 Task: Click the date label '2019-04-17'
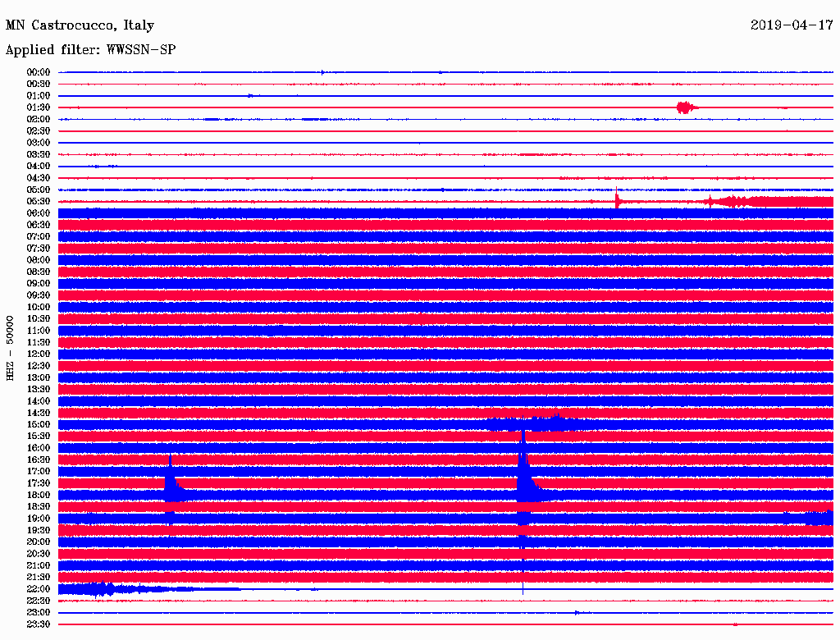coord(792,25)
